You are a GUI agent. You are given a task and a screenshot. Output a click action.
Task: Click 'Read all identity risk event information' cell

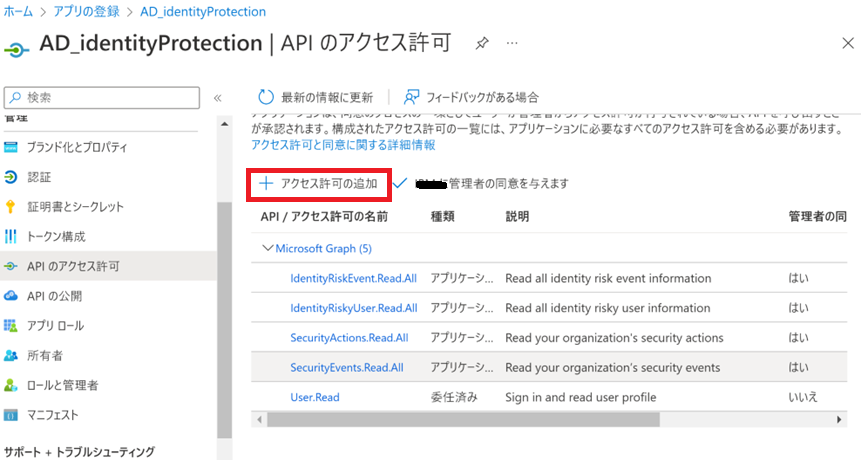608,278
